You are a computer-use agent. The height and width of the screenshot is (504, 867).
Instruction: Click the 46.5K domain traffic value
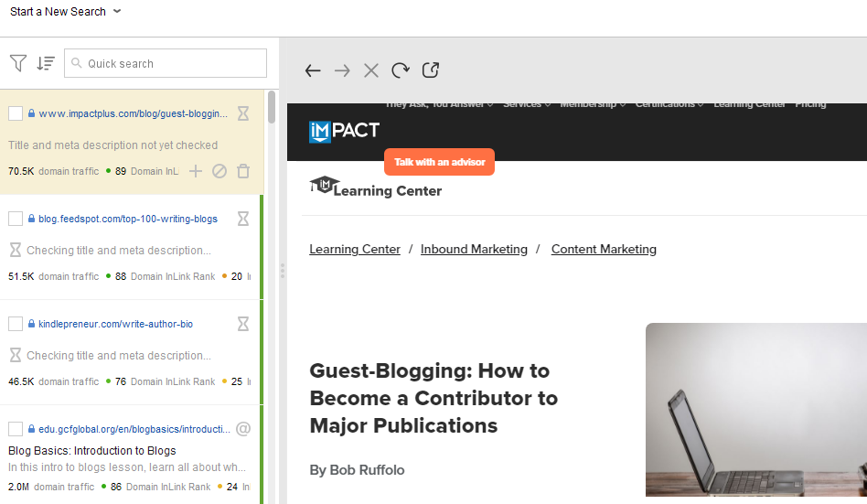click(x=21, y=381)
